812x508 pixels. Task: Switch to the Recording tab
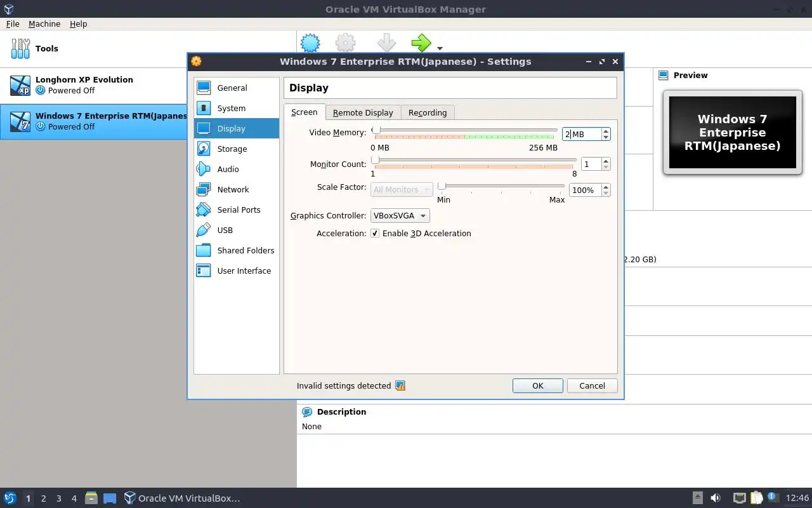point(428,112)
